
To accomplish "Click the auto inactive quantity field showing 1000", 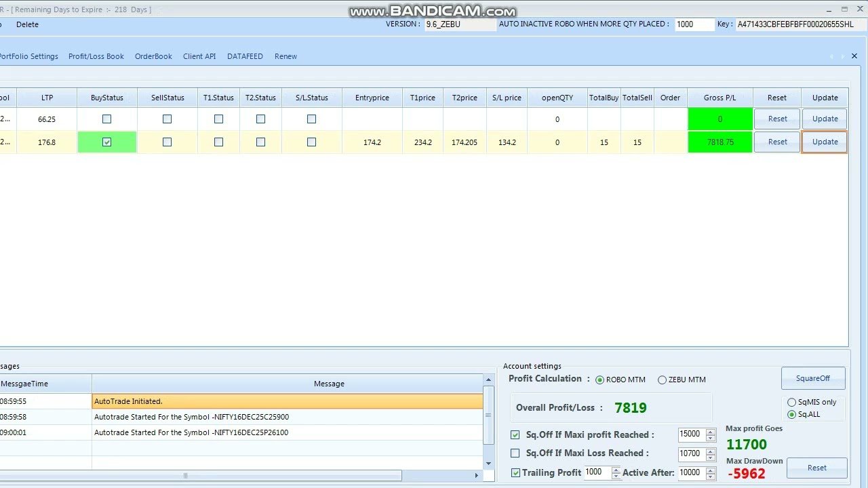I will click(694, 24).
